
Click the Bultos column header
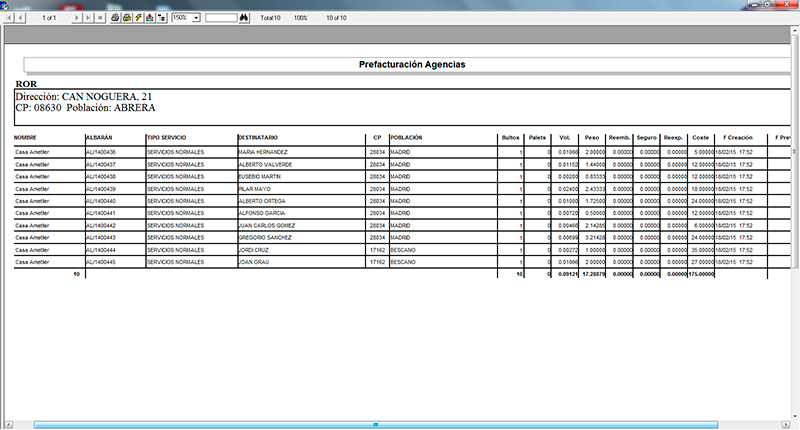[x=510, y=138]
